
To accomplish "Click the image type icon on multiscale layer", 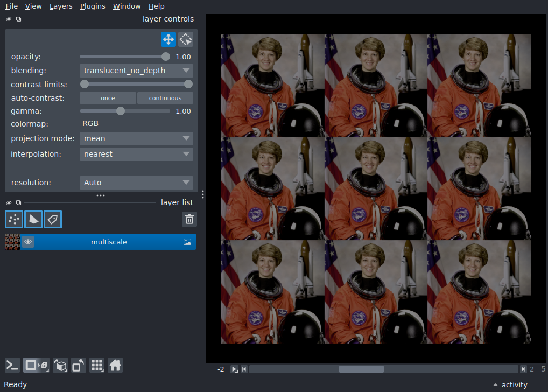I will (187, 242).
